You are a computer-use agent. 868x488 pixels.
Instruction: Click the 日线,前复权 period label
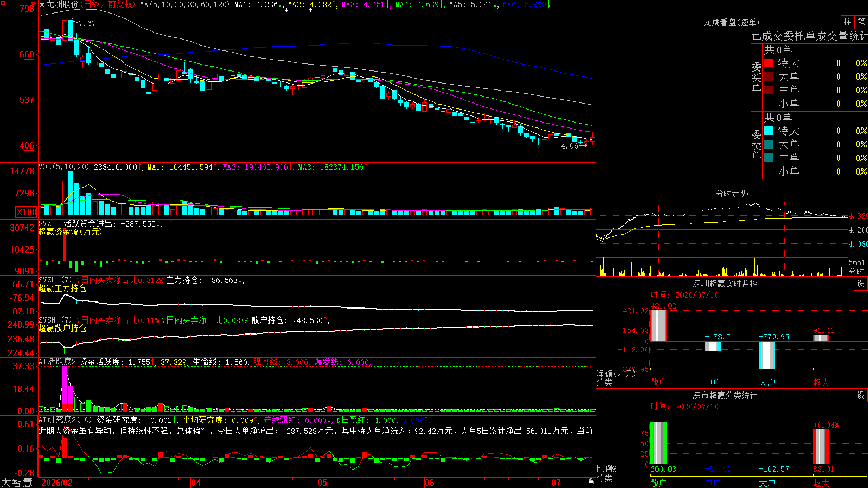coord(108,4)
